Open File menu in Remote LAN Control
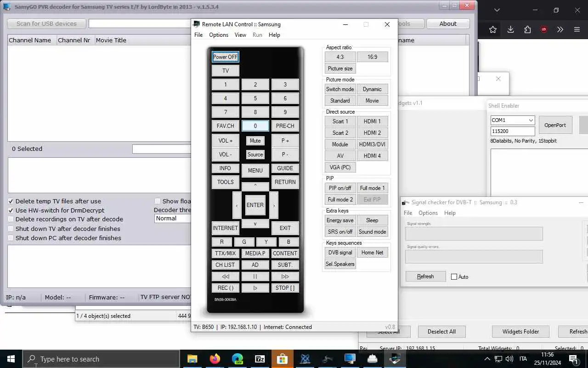The width and height of the screenshot is (588, 368). (198, 35)
